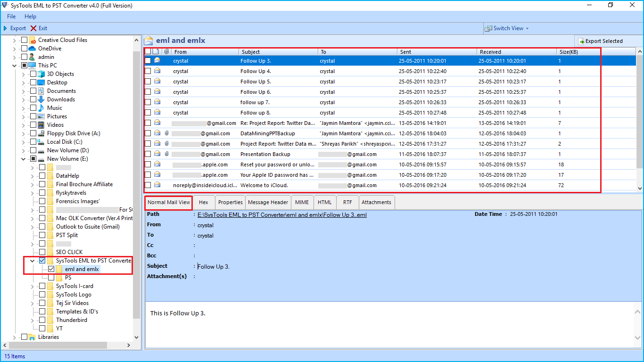Click the Libraries folder icon

32,337
